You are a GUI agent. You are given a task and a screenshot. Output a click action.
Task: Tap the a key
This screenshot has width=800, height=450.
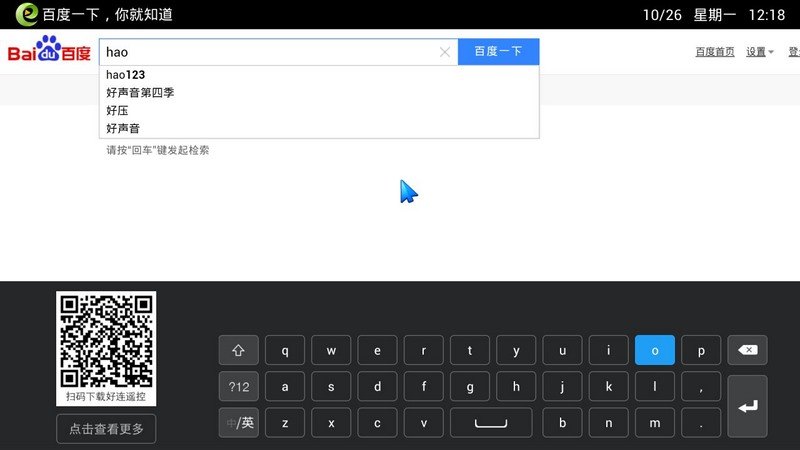pos(285,387)
